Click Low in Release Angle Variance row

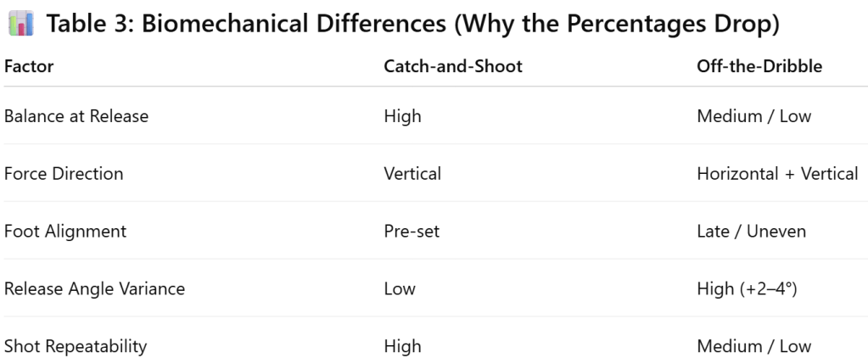400,288
